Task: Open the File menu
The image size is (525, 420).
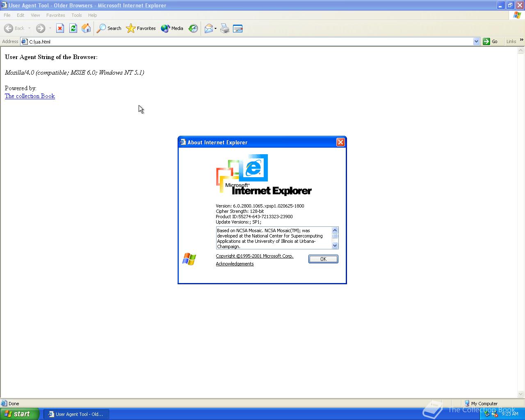Action: click(7, 15)
